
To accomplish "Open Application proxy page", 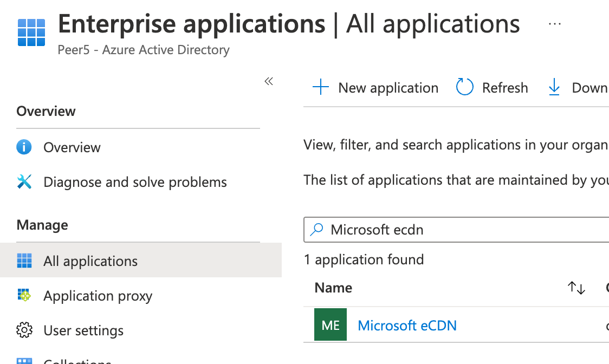I will pyautogui.click(x=98, y=296).
